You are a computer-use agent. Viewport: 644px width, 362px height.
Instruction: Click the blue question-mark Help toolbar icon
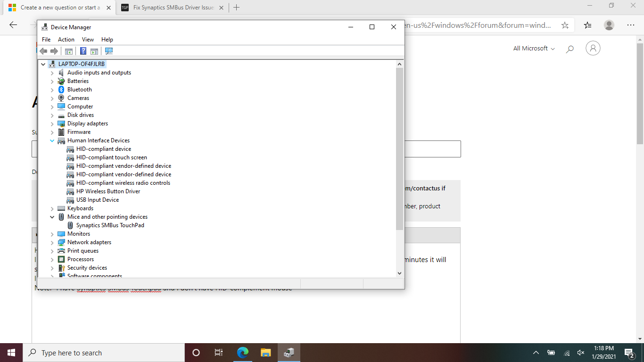pyautogui.click(x=83, y=51)
